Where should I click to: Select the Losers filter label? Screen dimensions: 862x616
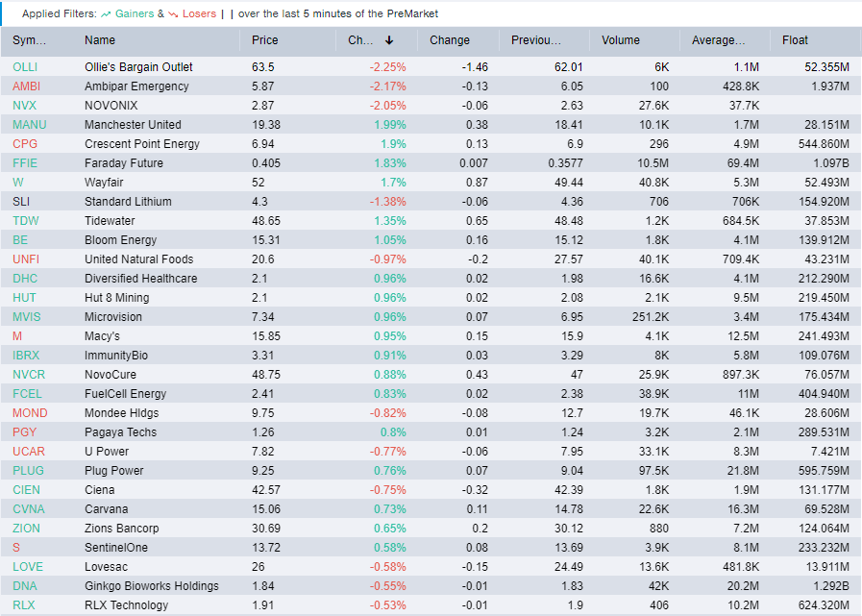pyautogui.click(x=199, y=13)
